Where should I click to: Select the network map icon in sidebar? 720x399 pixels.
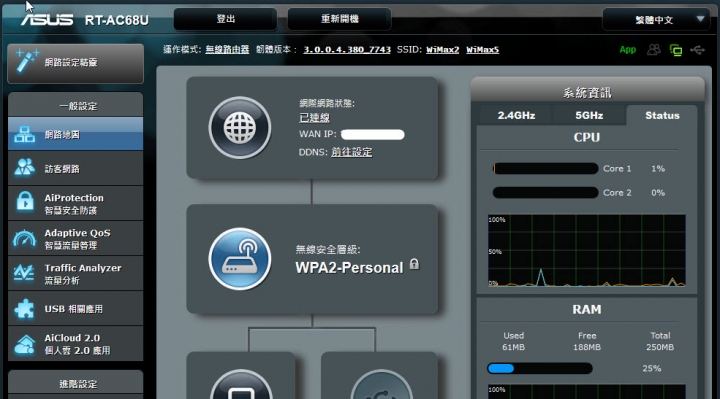coord(24,134)
